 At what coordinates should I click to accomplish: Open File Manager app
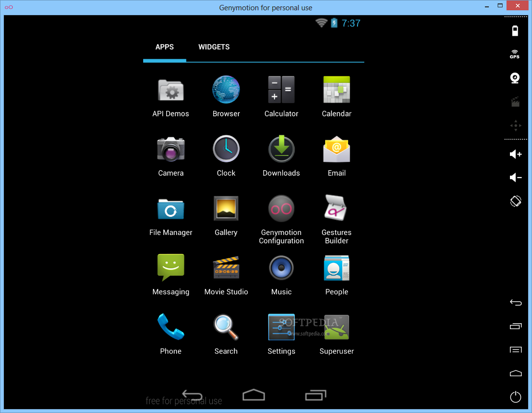click(x=171, y=217)
